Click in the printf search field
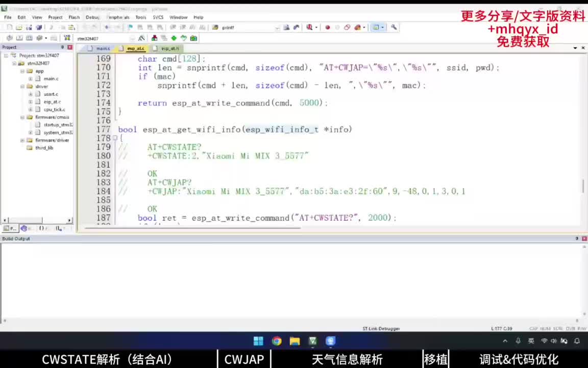588x368 pixels. (x=248, y=28)
